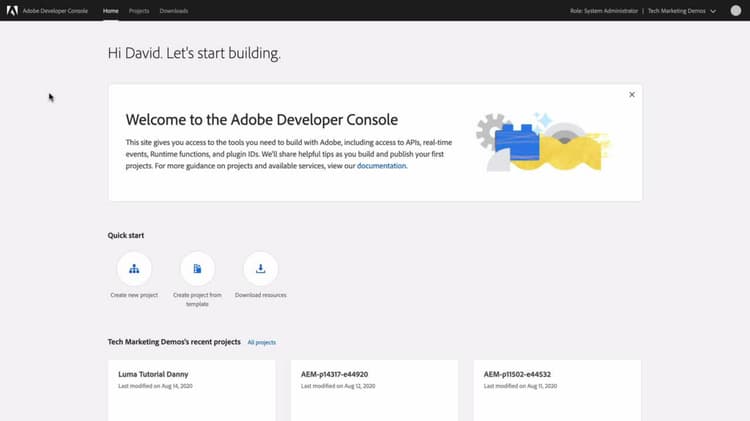750x421 pixels.
Task: Dismiss the welcome banner with X
Action: coord(632,95)
